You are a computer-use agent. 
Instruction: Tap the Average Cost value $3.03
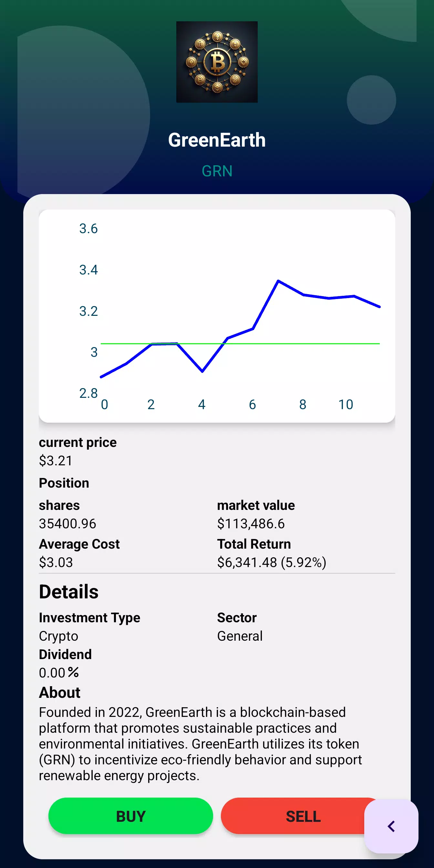[x=56, y=563]
